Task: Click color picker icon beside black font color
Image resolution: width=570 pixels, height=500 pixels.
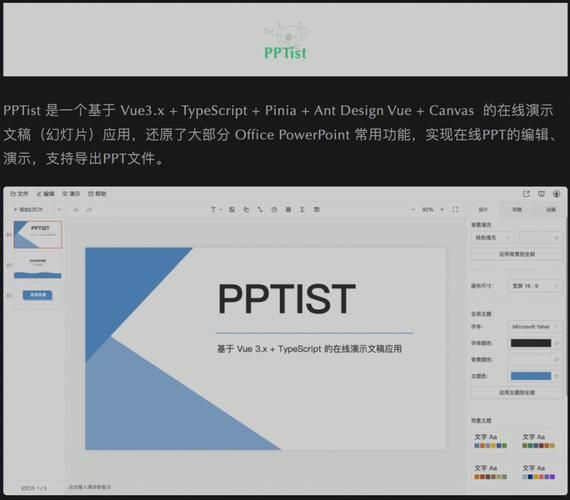Action: pyautogui.click(x=556, y=343)
